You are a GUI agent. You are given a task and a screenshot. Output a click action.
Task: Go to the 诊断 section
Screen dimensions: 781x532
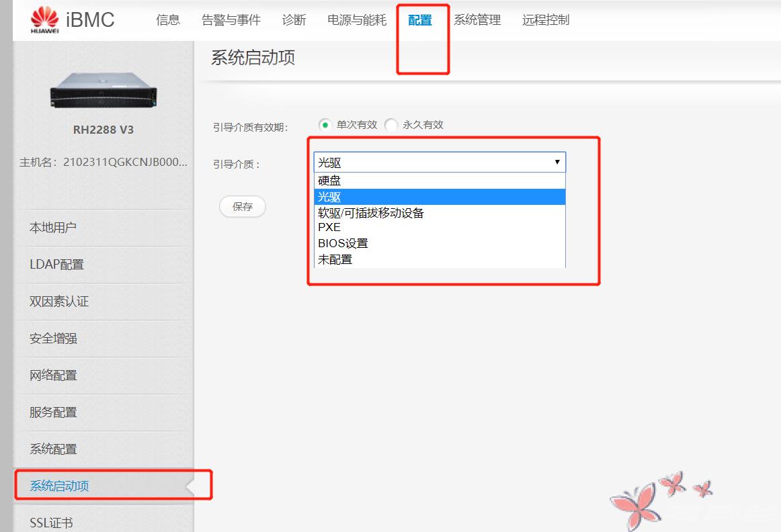point(294,20)
